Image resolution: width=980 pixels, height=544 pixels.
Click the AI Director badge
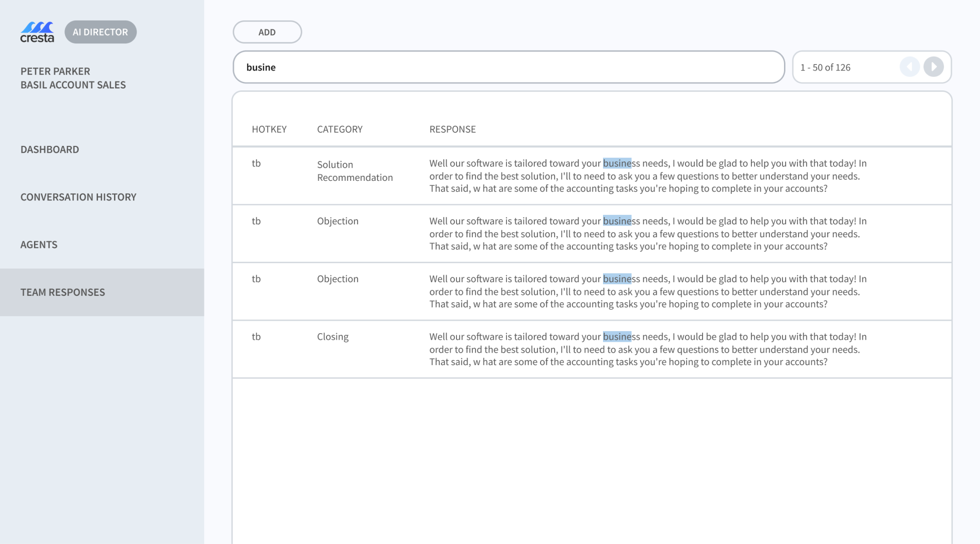click(x=100, y=32)
